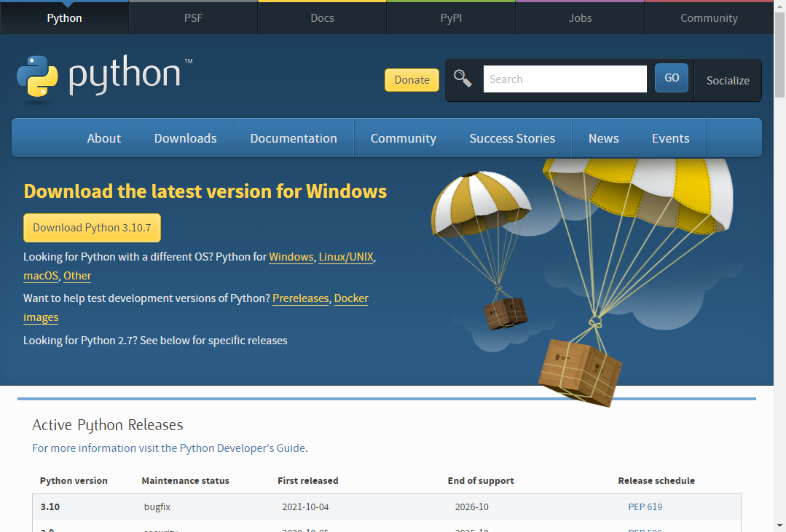Screen dimensions: 786x532
Task: Click the page vertical scrollbar thumb
Action: point(779,54)
